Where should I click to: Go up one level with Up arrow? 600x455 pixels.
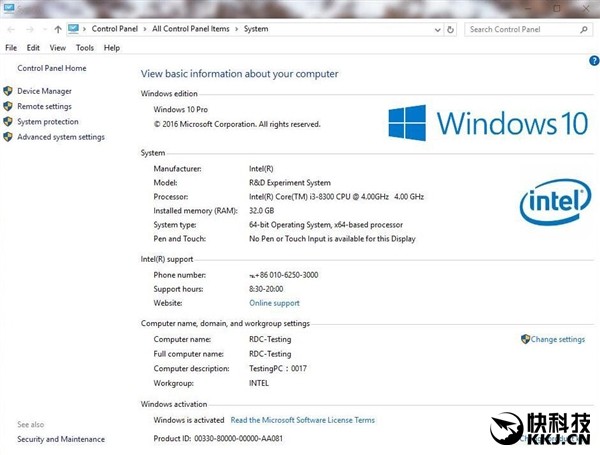point(58,29)
